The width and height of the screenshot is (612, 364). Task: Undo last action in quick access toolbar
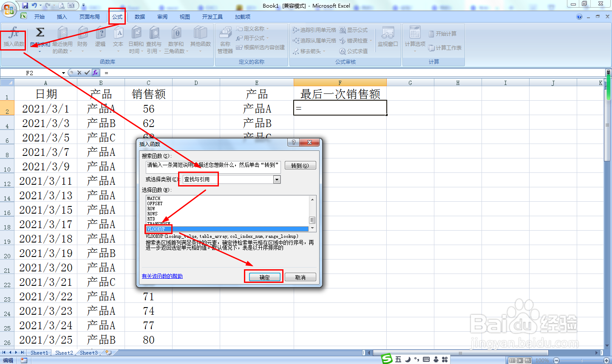click(34, 6)
